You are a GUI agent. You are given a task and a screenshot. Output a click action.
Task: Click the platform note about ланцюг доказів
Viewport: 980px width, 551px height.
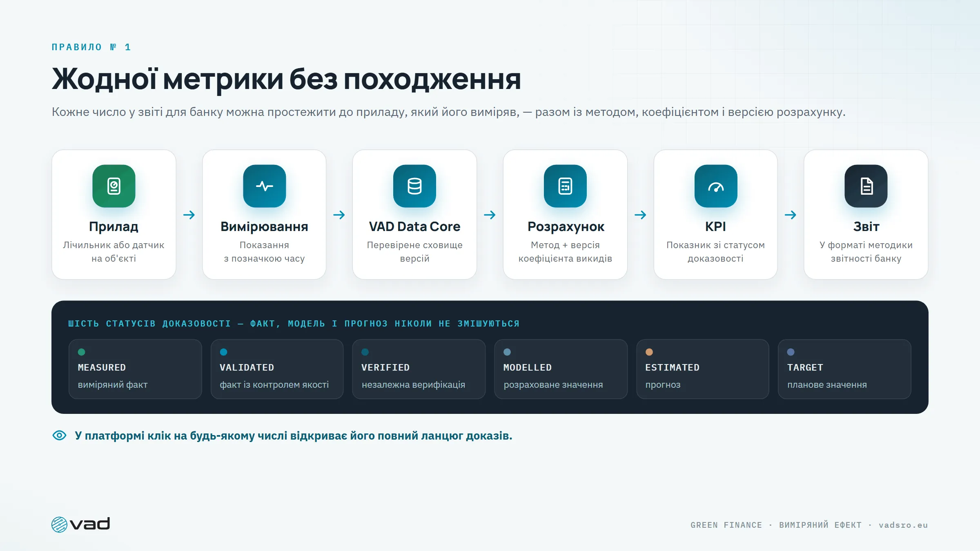tap(294, 436)
